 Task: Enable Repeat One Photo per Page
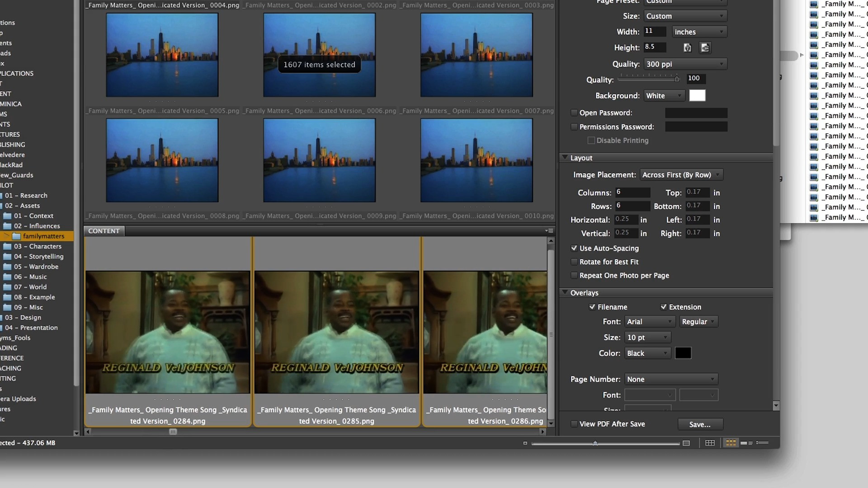click(x=574, y=275)
